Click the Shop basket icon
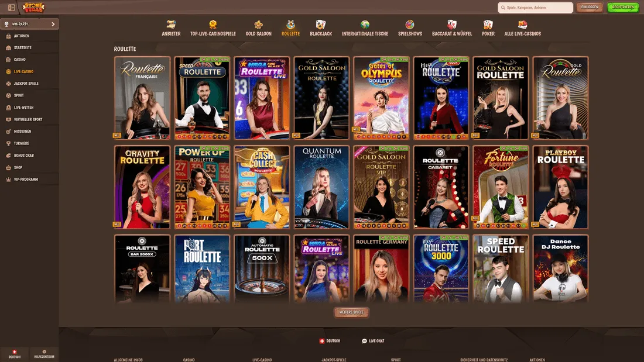 8,167
